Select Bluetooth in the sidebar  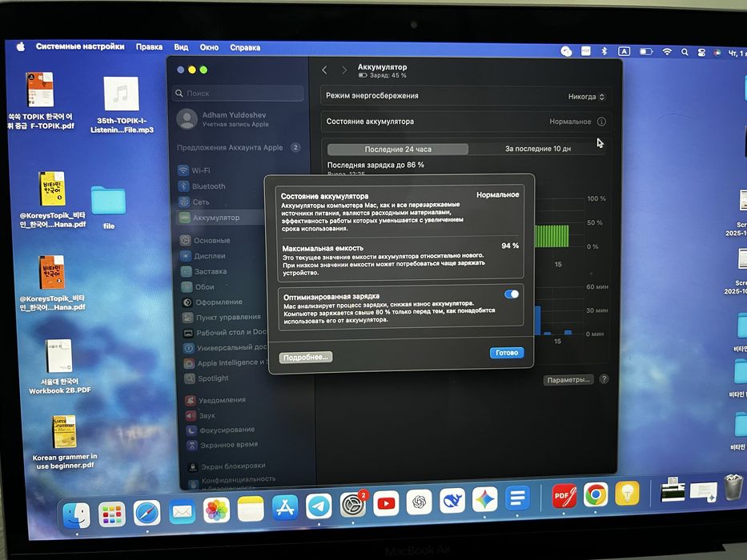coord(202,186)
